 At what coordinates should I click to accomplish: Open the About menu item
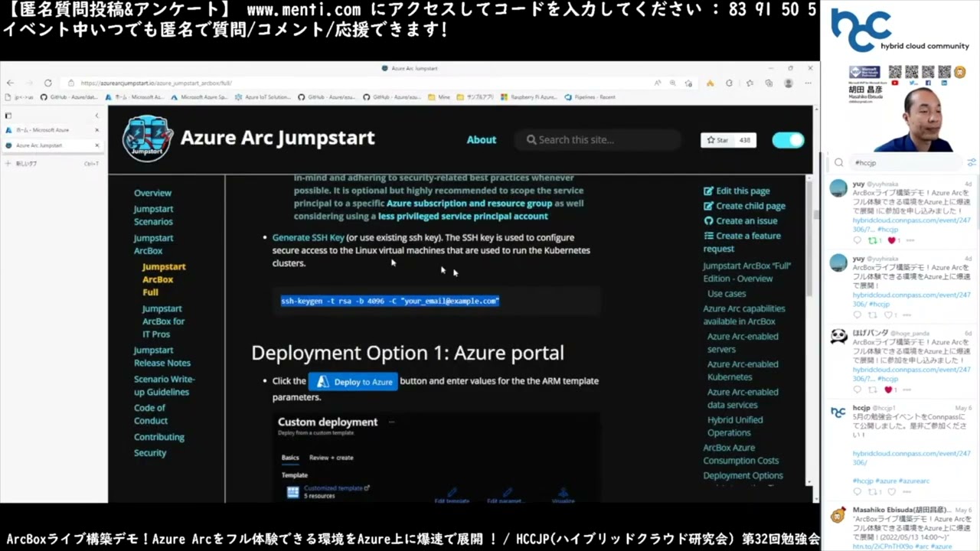point(482,139)
